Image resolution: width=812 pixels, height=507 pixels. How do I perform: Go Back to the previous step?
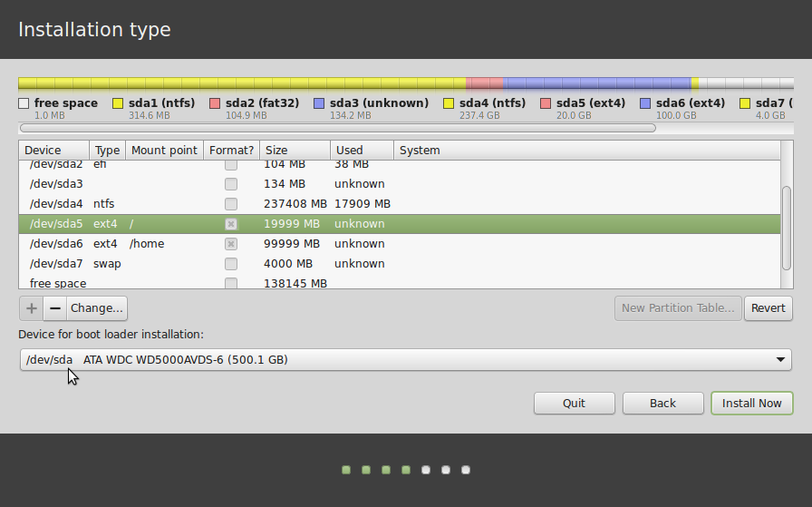(662, 404)
